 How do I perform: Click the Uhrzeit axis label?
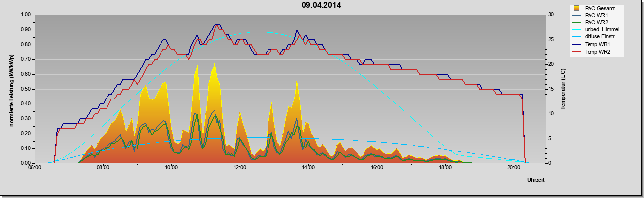pos(536,180)
